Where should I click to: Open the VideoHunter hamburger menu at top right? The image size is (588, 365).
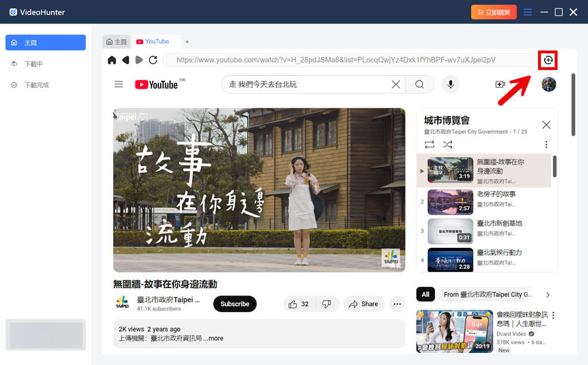coord(527,11)
